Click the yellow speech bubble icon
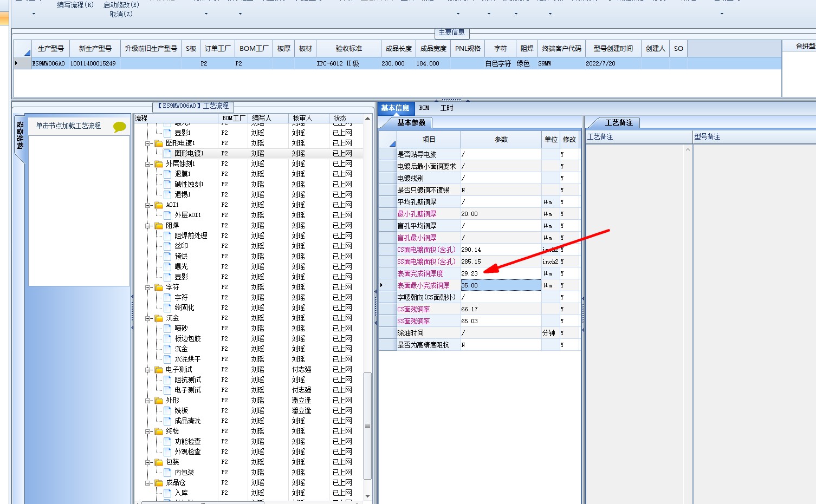Viewport: 816px width, 504px height. [120, 127]
